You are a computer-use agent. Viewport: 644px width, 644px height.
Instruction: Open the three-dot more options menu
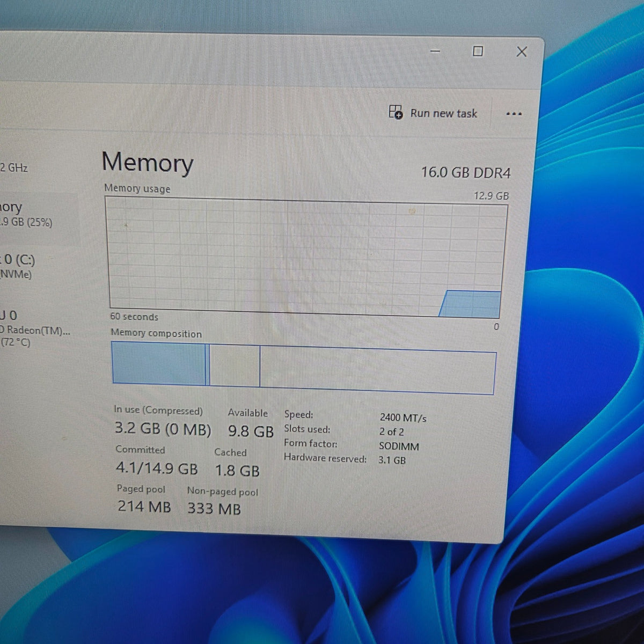point(514,114)
